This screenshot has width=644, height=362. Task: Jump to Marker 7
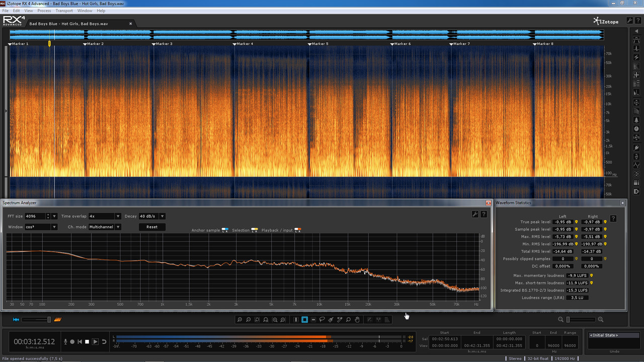click(x=460, y=44)
